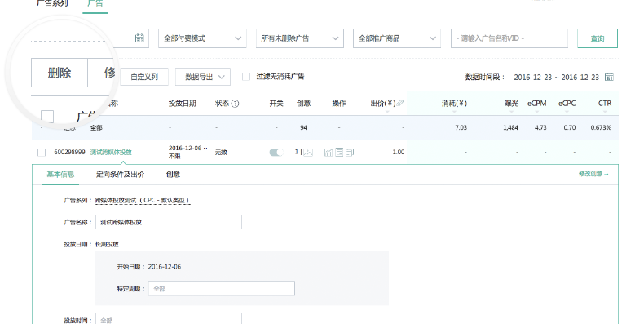
Task: Click the creative image icon in row 600298999
Action: tap(307, 153)
